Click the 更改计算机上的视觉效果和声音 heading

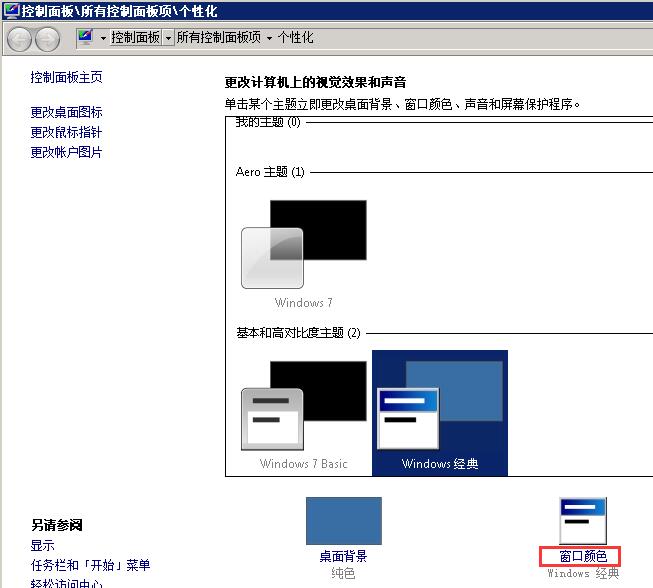(x=315, y=82)
